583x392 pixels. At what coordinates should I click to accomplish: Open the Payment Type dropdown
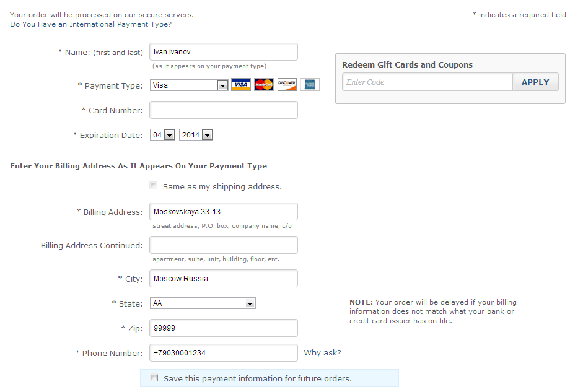[189, 85]
